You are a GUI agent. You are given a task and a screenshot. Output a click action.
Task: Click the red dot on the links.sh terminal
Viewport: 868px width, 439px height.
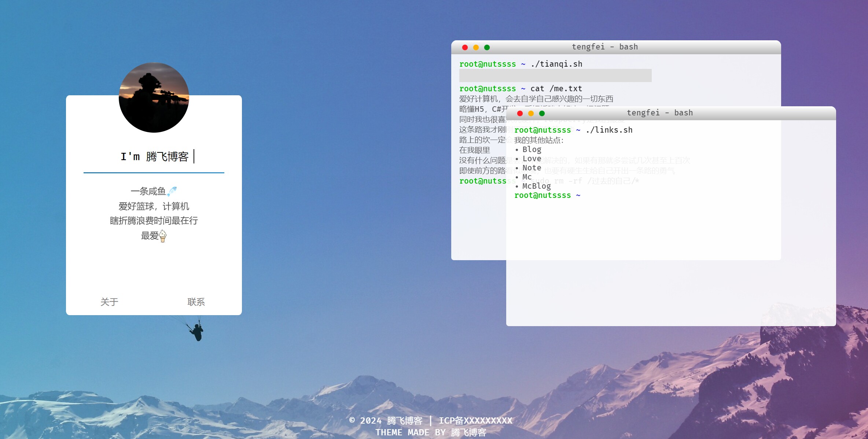(x=520, y=113)
